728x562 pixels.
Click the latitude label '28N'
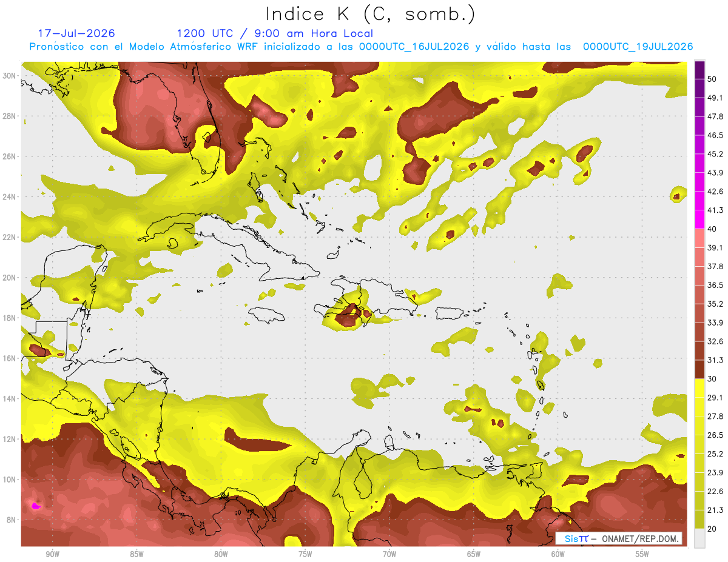tap(10, 116)
